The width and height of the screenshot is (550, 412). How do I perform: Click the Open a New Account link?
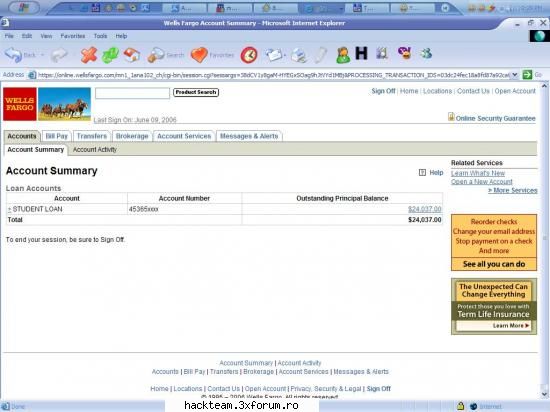(482, 182)
